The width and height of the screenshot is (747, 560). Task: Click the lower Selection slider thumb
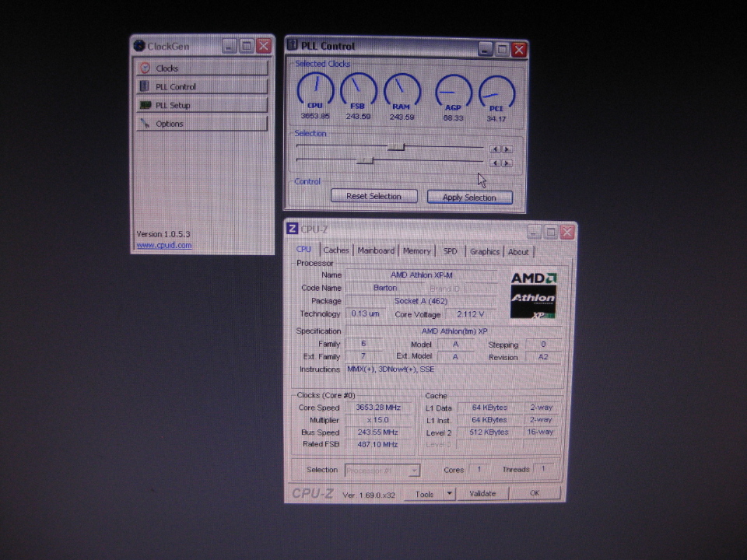(x=365, y=161)
